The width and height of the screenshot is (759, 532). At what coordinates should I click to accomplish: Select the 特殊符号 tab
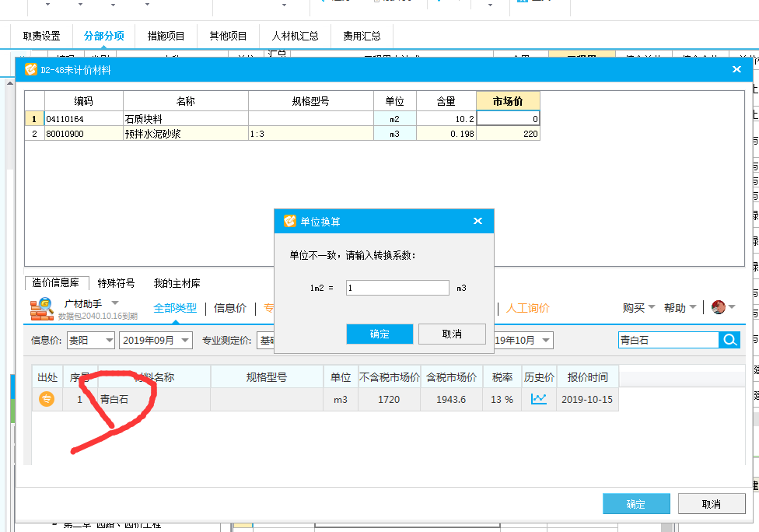[116, 283]
